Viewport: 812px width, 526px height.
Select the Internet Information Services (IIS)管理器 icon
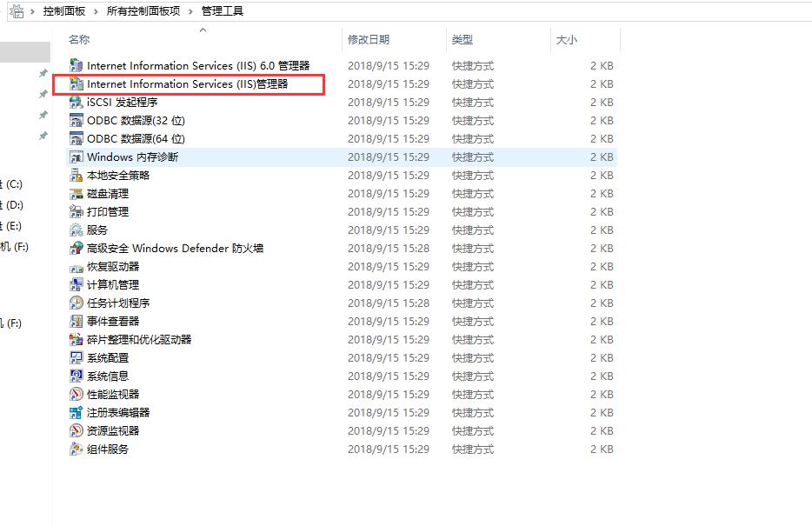click(77, 83)
